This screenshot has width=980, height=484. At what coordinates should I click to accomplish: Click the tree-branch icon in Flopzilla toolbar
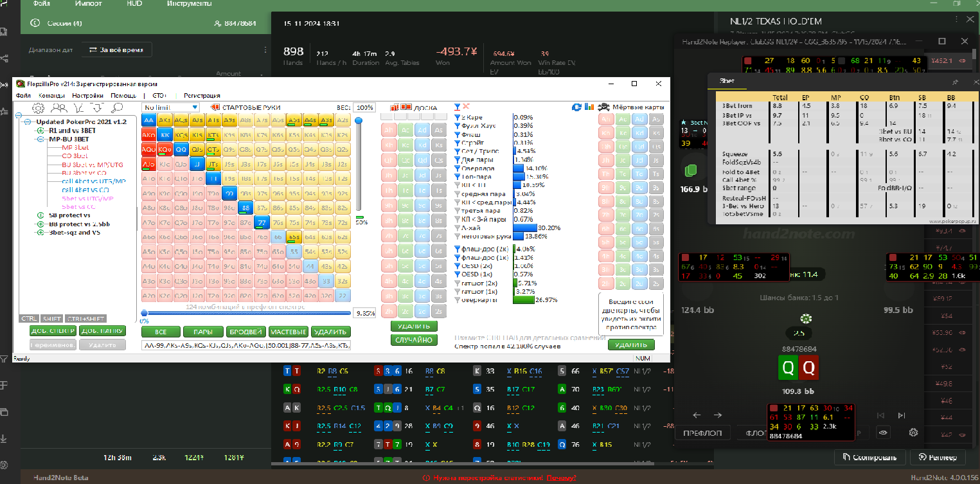(x=80, y=108)
